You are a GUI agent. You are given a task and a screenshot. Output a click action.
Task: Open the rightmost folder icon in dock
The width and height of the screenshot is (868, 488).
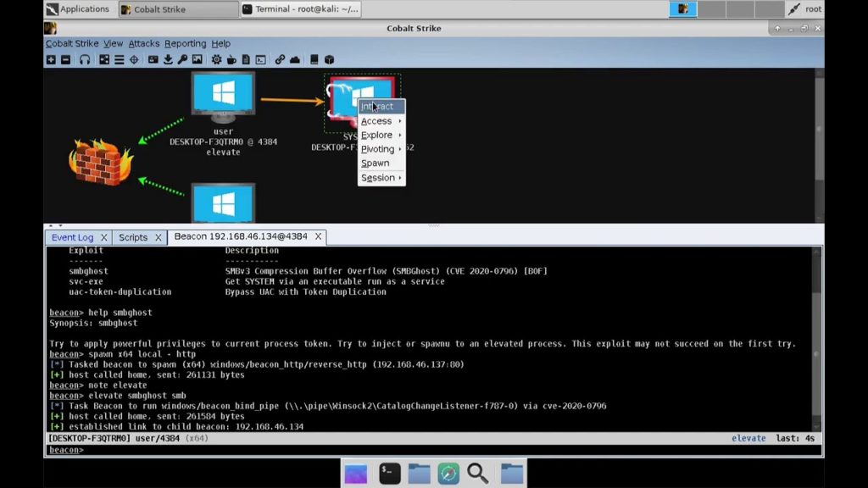(512, 474)
